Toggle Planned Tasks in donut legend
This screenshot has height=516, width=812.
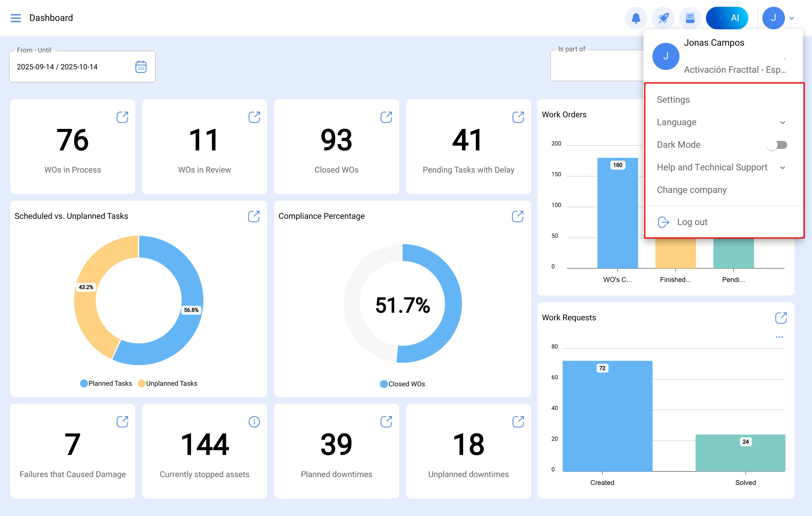[x=106, y=383]
